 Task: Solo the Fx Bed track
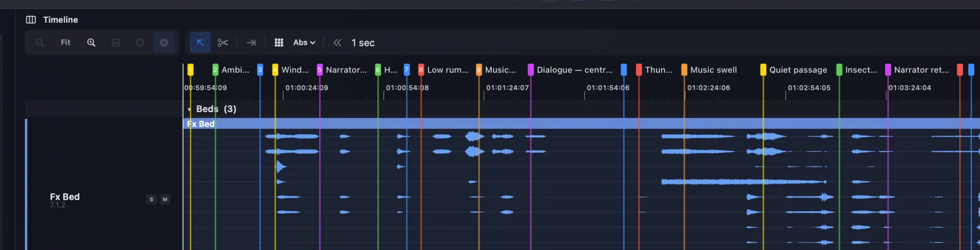(x=151, y=199)
